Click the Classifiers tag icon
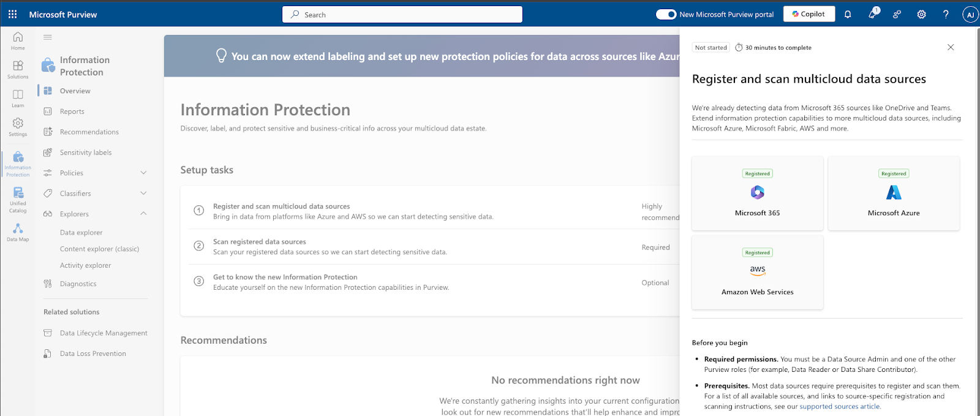This screenshot has height=416, width=980. (48, 194)
